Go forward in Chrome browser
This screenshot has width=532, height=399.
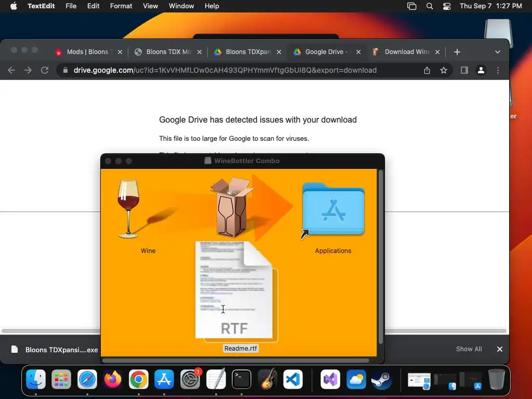(x=28, y=70)
